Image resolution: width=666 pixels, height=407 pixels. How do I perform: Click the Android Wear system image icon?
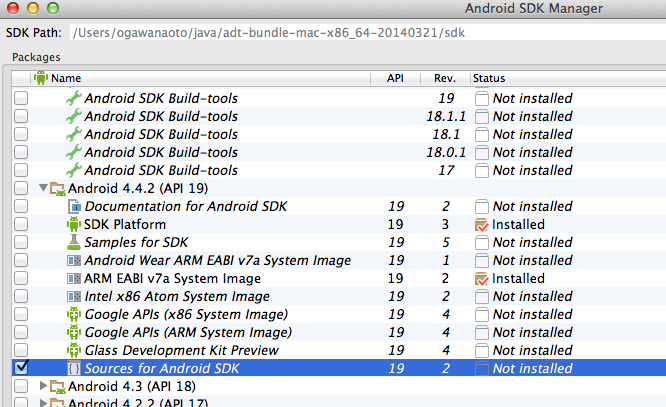click(x=74, y=260)
